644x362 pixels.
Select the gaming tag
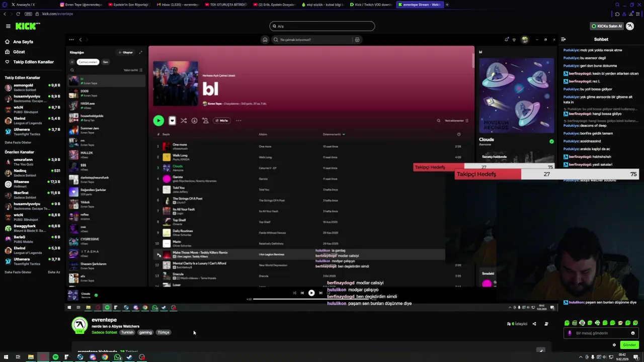pos(145,332)
